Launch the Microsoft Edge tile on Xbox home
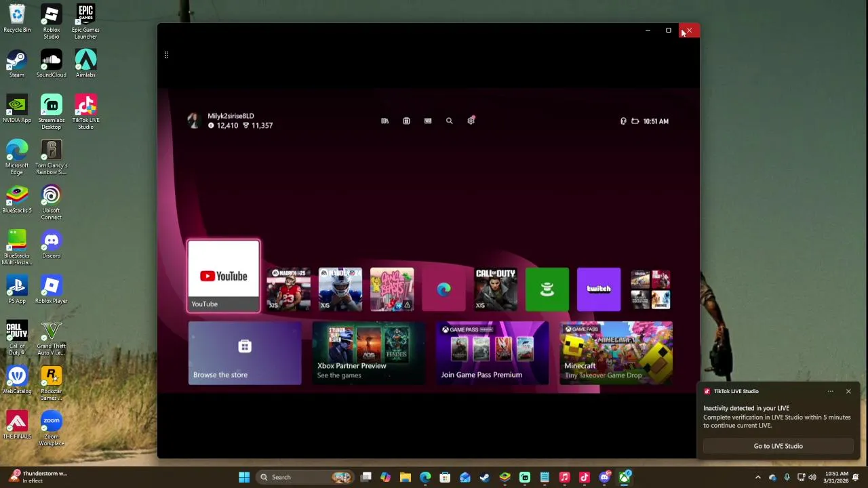 [x=444, y=289]
